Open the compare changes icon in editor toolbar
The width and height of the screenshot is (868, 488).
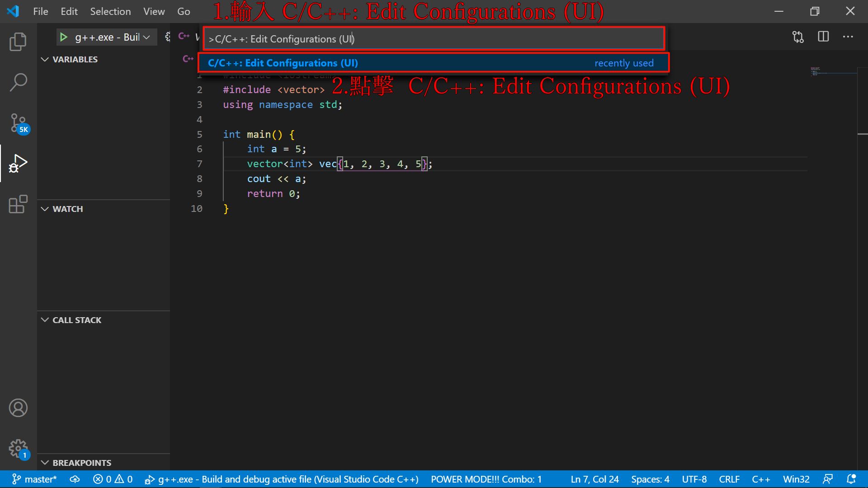click(798, 37)
